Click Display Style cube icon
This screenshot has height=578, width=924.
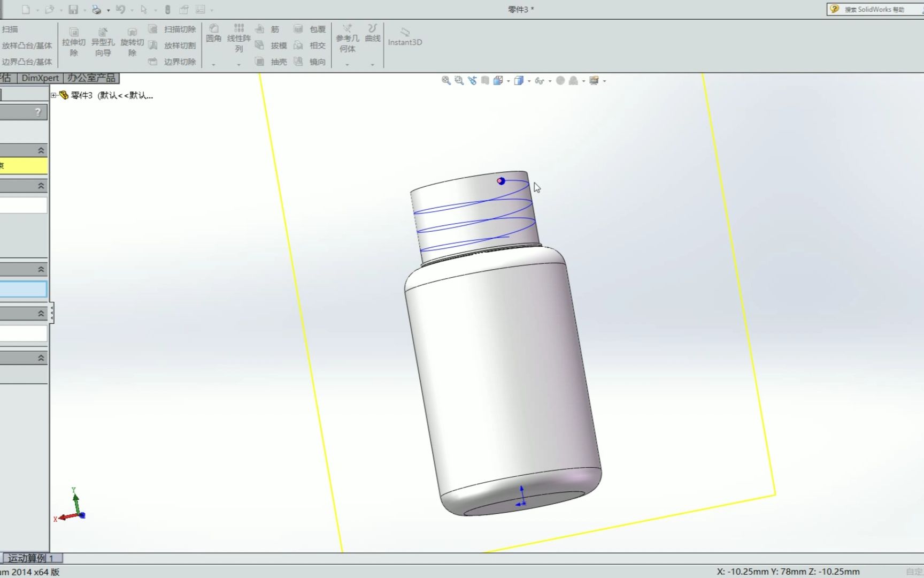518,80
